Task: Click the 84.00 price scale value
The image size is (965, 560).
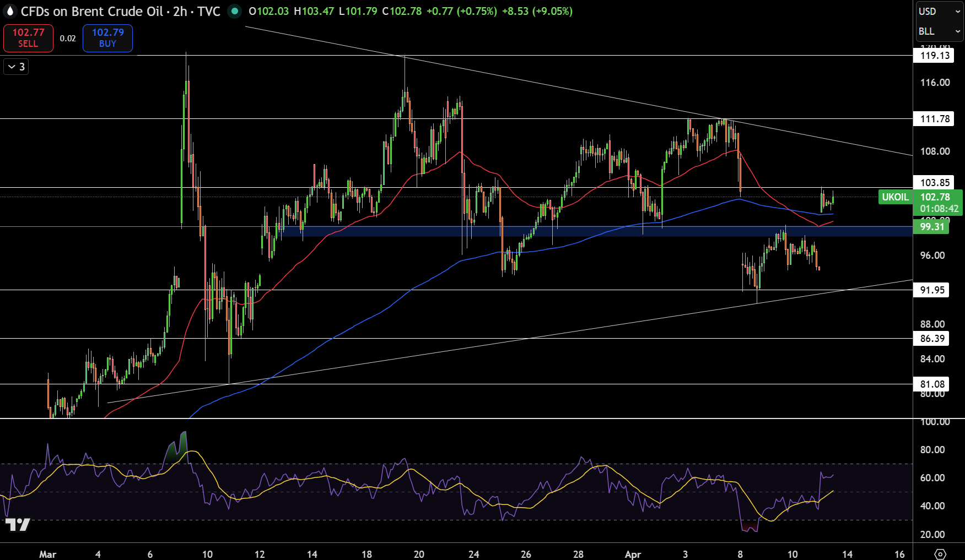Action: (932, 358)
